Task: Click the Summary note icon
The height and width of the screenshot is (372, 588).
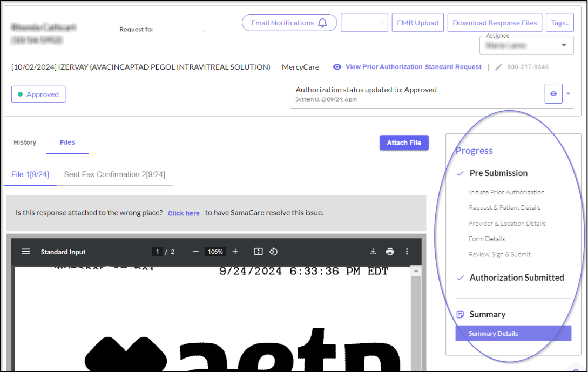Action: pos(460,315)
